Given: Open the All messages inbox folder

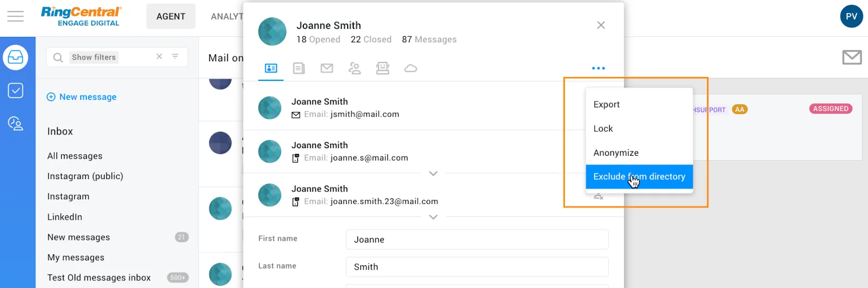Looking at the screenshot, I should click(75, 156).
